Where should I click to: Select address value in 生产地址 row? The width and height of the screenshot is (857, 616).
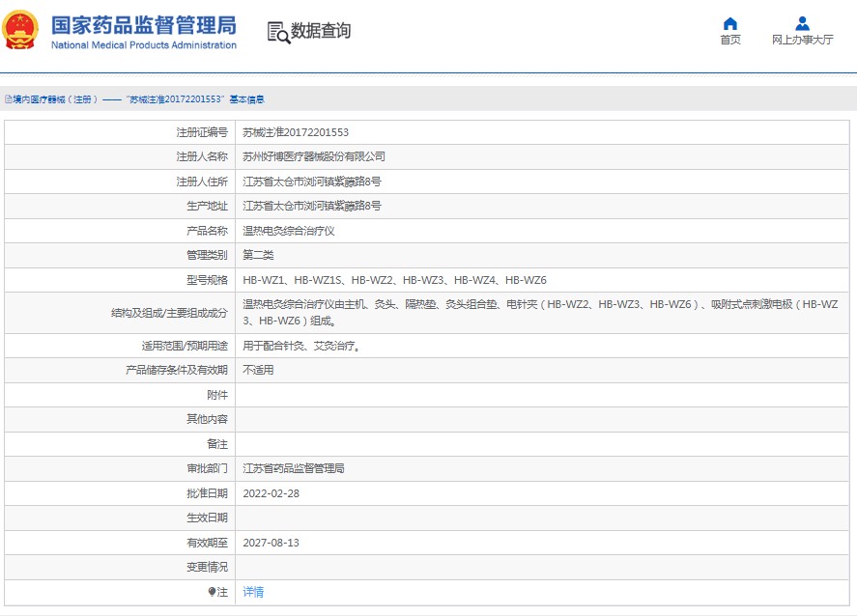(x=311, y=206)
